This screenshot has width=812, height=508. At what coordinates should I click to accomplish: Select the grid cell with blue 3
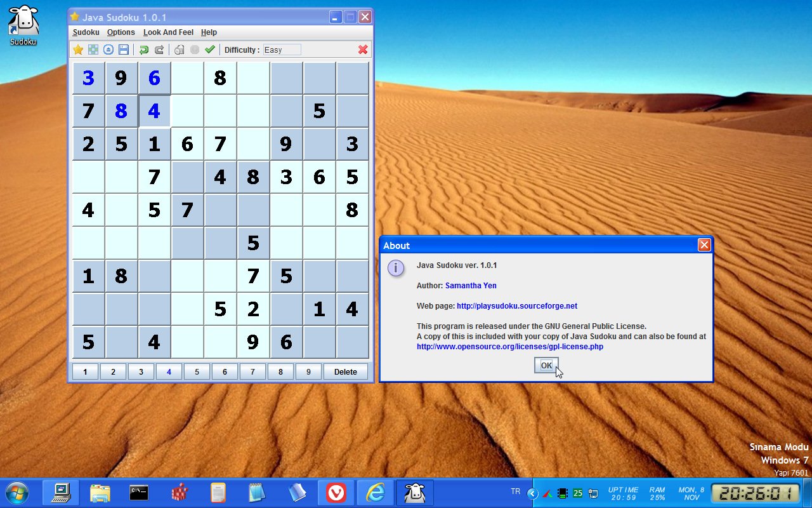(x=88, y=78)
